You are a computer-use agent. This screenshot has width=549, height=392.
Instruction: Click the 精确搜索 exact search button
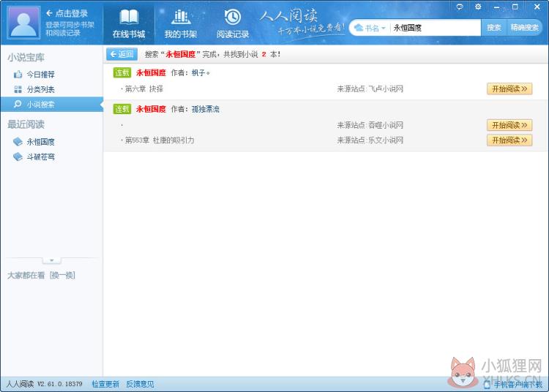524,28
